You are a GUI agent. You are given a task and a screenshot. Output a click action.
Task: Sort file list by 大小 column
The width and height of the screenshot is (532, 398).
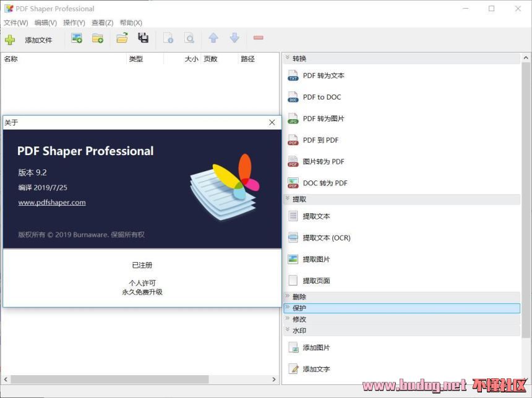pyautogui.click(x=182, y=59)
